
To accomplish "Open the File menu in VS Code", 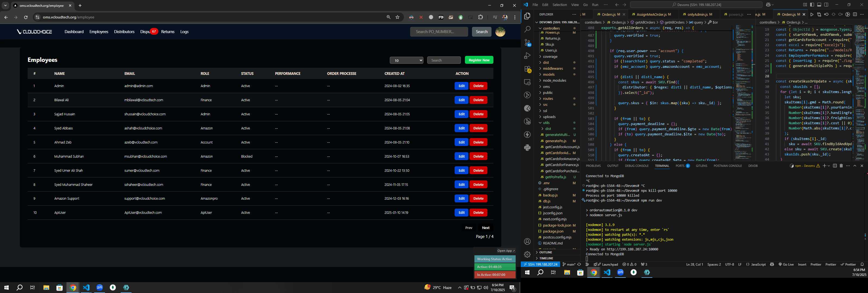I will coord(535,5).
